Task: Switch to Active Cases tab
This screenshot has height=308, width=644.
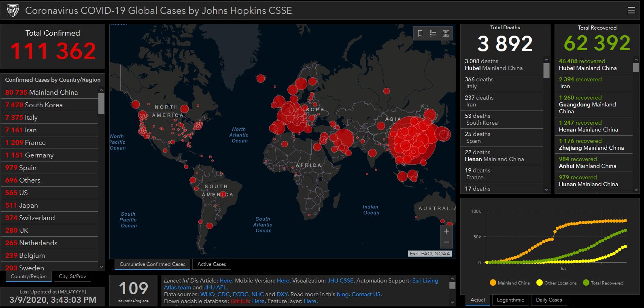Action: click(212, 264)
